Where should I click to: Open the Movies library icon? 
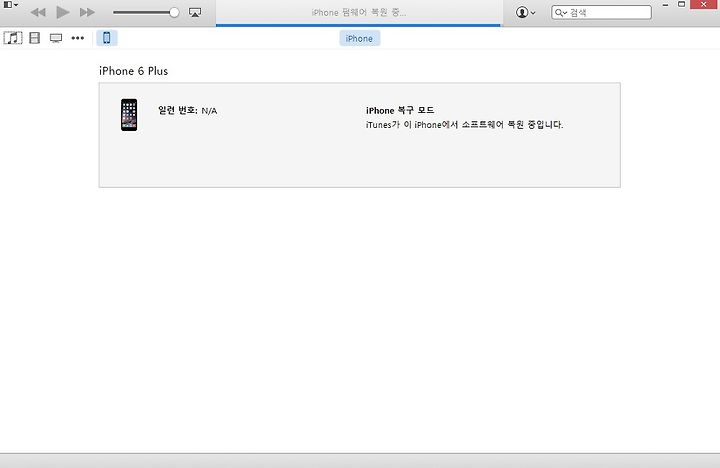click(34, 38)
